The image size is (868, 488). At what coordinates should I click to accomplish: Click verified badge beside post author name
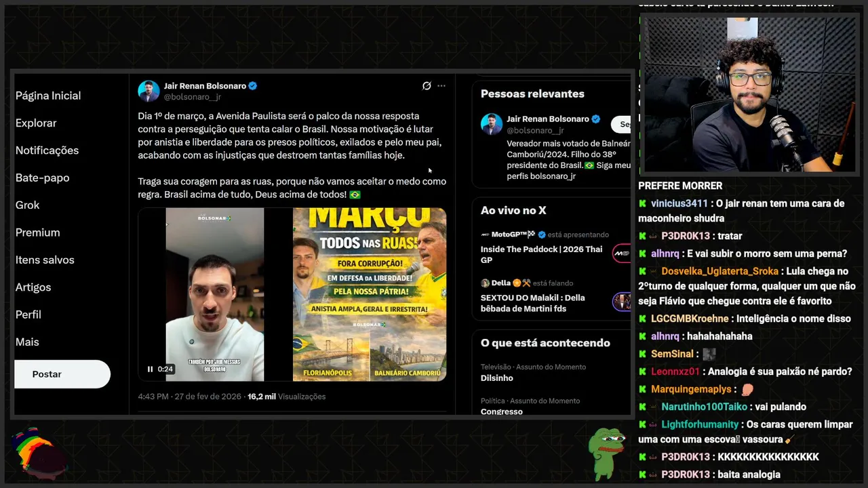[253, 86]
